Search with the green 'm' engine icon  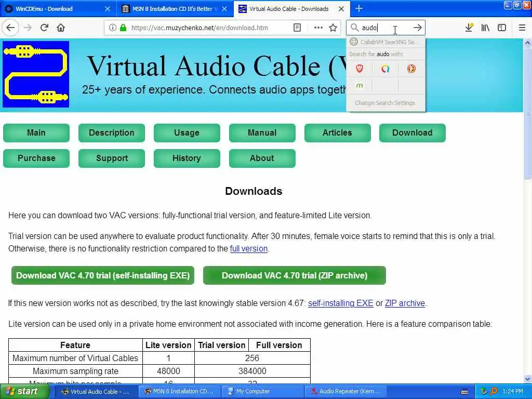[360, 85]
